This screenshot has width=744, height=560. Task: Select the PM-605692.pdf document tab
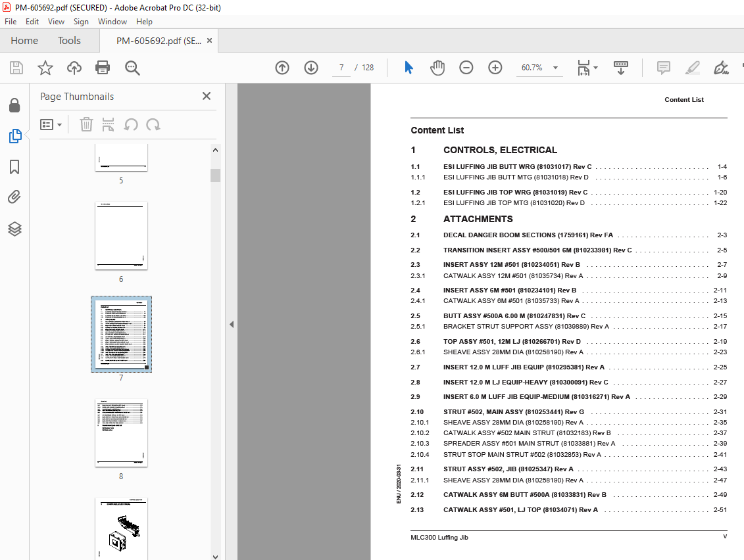[x=159, y=41]
